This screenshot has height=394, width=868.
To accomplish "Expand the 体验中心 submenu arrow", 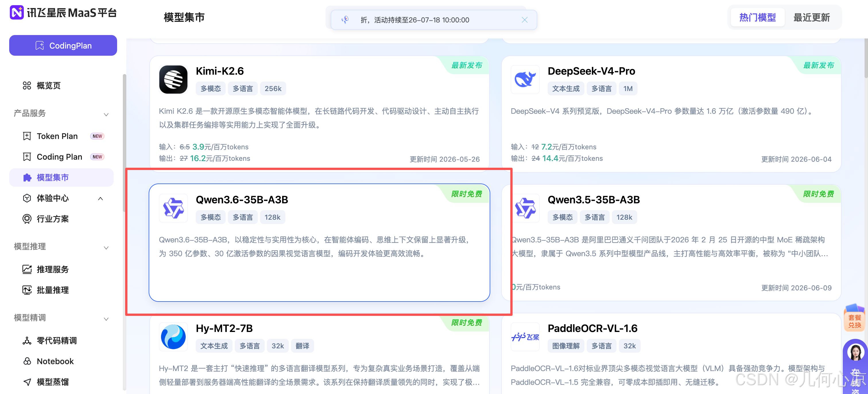I will (x=100, y=198).
